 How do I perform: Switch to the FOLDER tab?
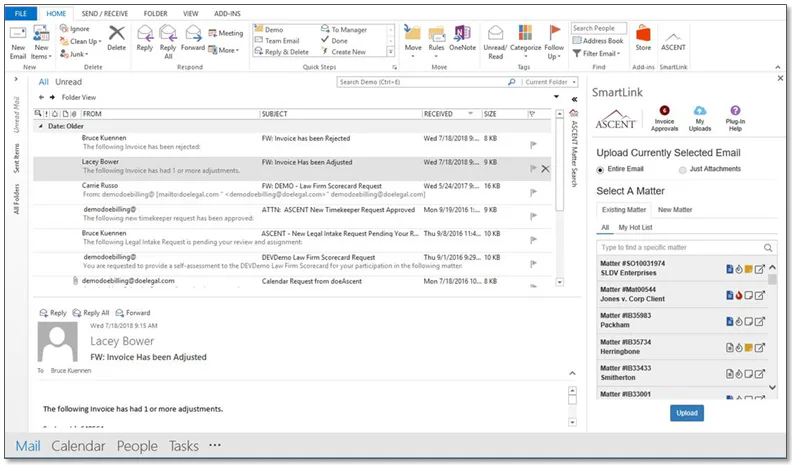point(156,14)
